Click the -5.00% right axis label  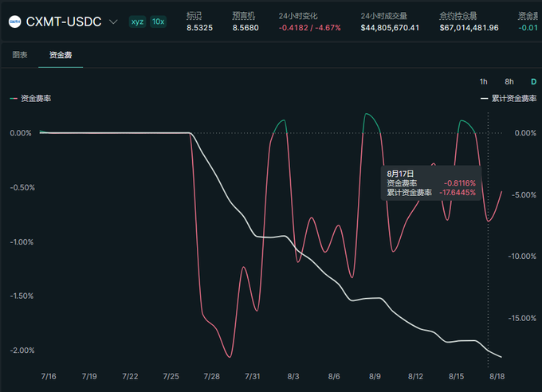(524, 195)
